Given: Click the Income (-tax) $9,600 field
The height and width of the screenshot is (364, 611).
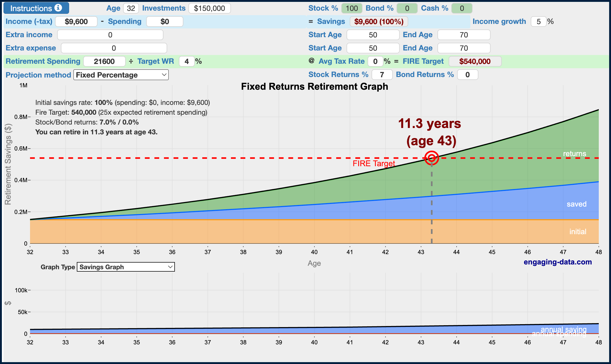Looking at the screenshot, I should (x=76, y=22).
